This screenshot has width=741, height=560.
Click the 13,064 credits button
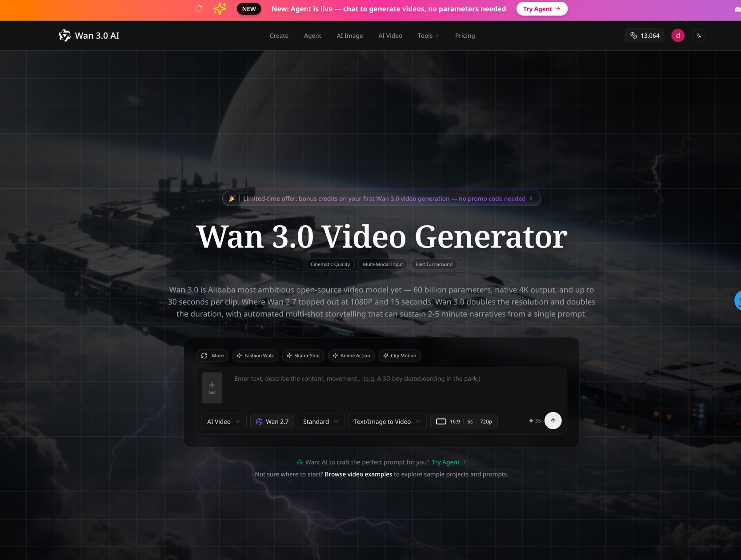pyautogui.click(x=645, y=36)
